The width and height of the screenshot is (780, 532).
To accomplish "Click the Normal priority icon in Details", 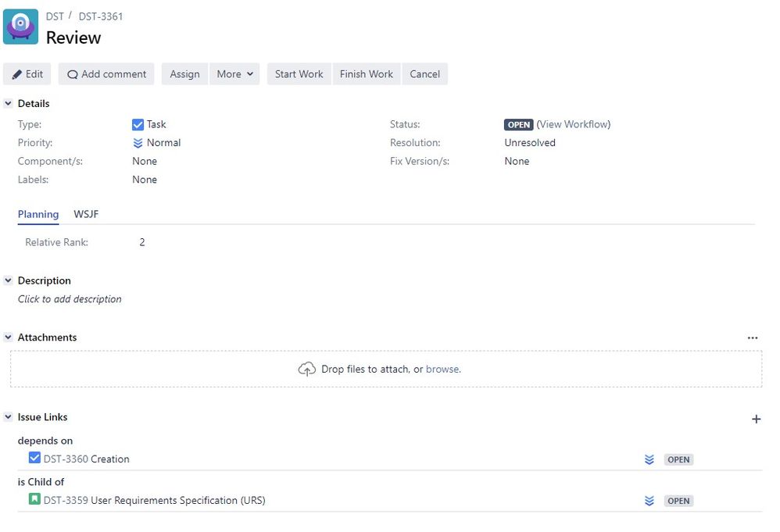I will (138, 143).
